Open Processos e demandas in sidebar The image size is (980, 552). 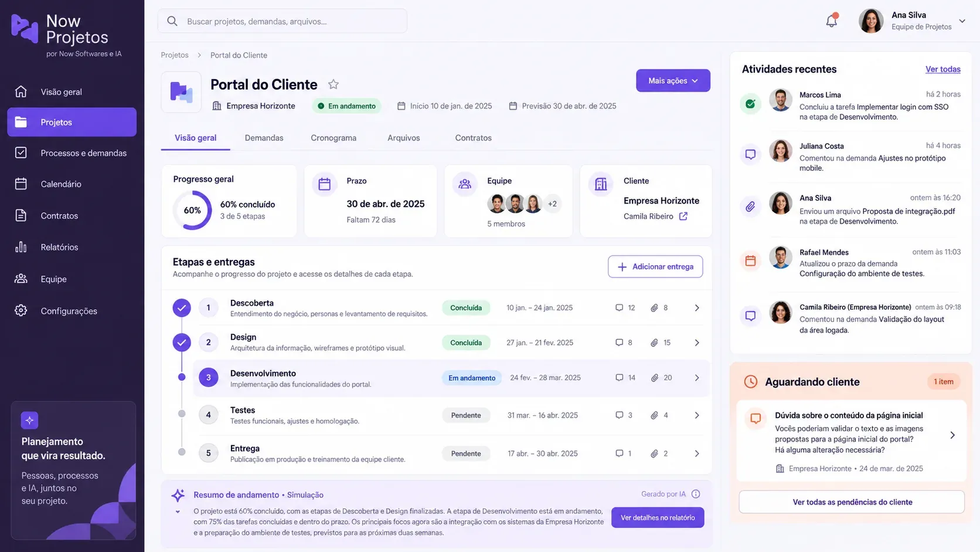click(x=72, y=153)
